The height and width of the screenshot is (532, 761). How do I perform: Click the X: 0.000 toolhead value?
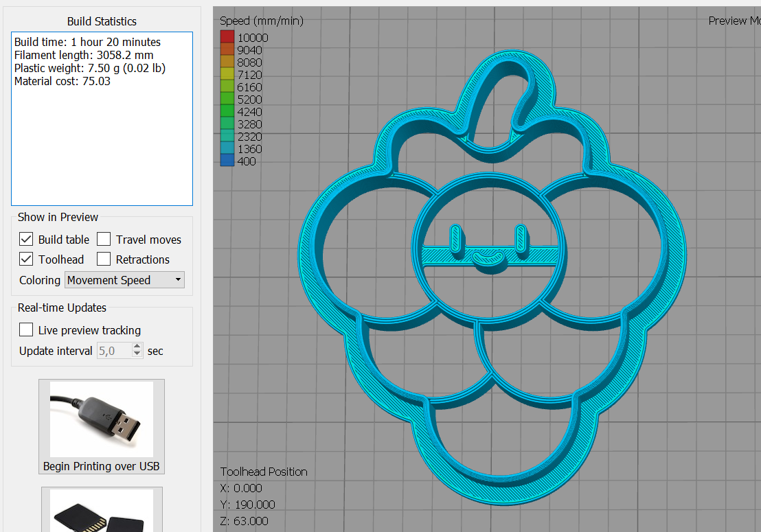coord(240,488)
